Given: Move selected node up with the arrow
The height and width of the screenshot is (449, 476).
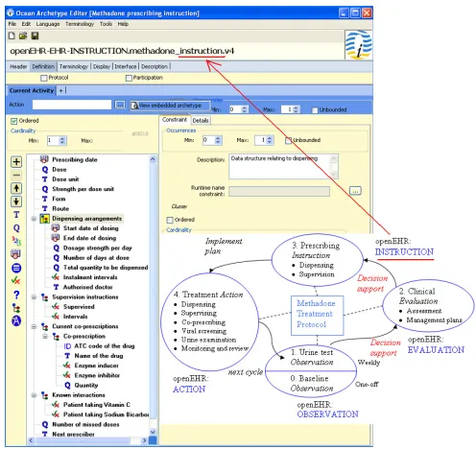Looking at the screenshot, I should (16, 188).
